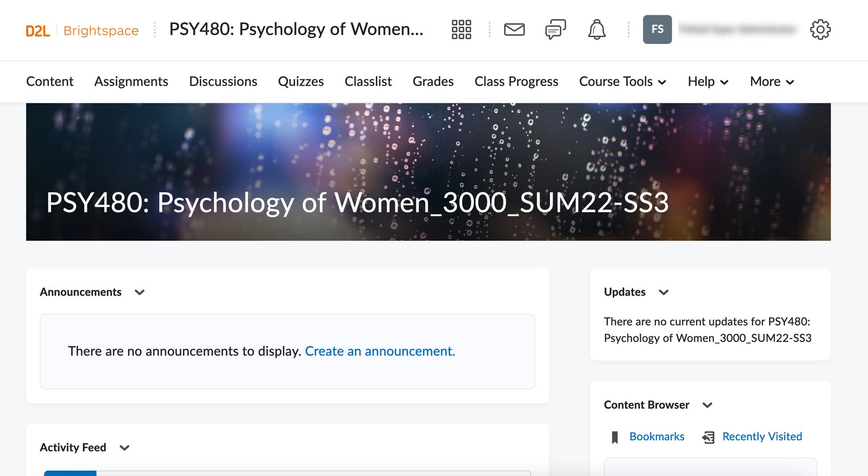Open the Help dropdown menu

point(707,81)
